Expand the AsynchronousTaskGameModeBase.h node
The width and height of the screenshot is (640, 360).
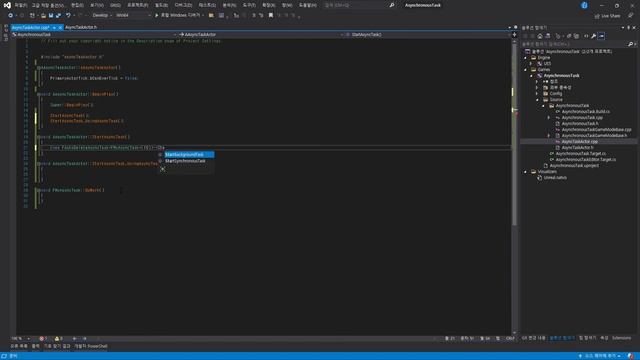click(x=549, y=136)
